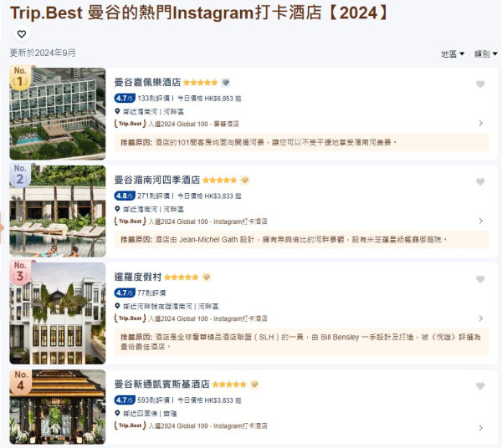The width and height of the screenshot is (502, 448).
Task: Expand the chevron arrow on the 曼谷湄南河四季酒店 card
Action: coord(480,221)
